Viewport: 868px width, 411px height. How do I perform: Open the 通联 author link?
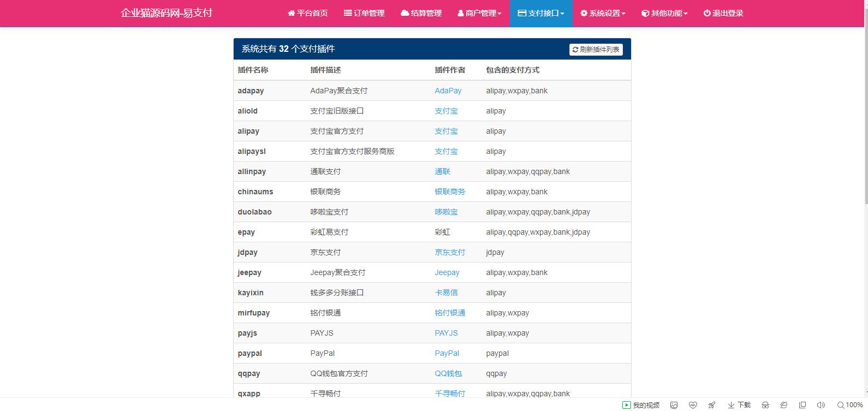[x=442, y=171]
